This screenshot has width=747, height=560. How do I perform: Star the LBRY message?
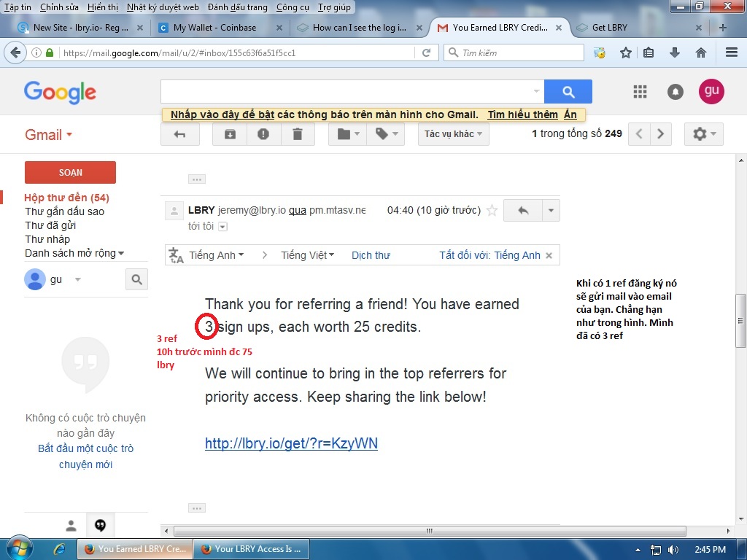[x=492, y=211]
